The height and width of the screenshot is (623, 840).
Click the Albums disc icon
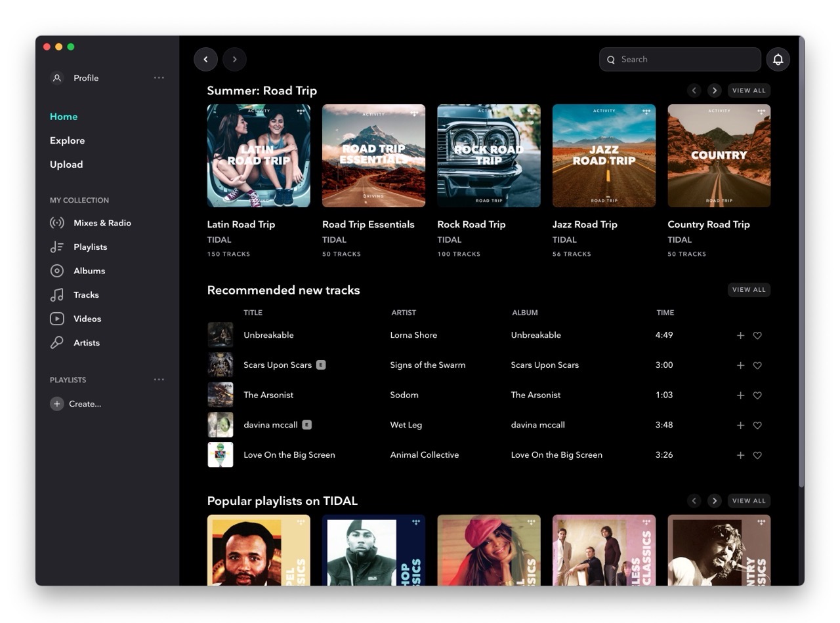point(57,271)
